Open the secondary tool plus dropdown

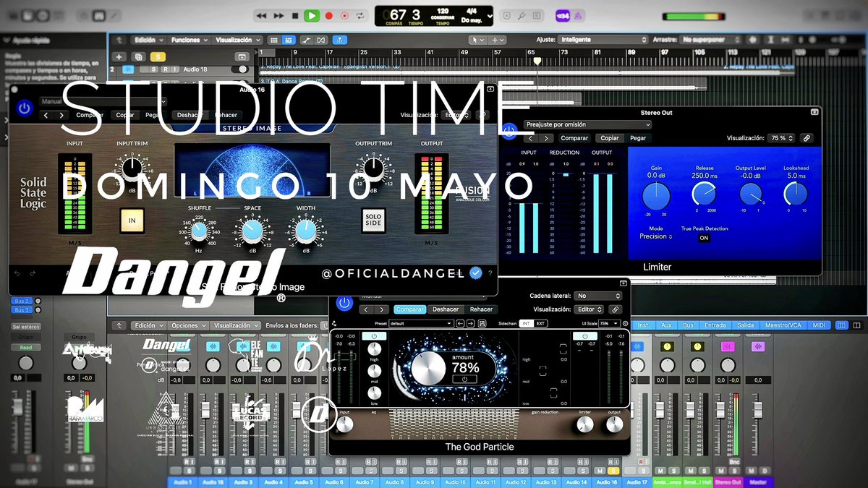[x=498, y=40]
